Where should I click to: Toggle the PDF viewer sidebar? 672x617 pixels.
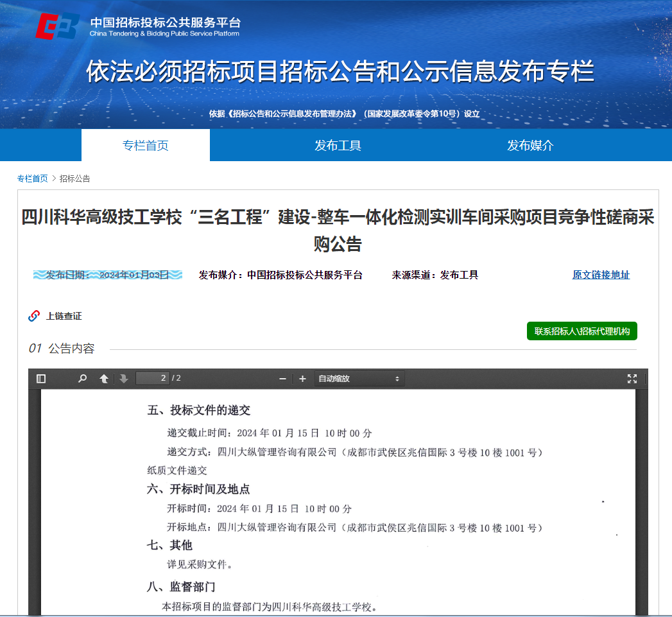click(x=41, y=379)
